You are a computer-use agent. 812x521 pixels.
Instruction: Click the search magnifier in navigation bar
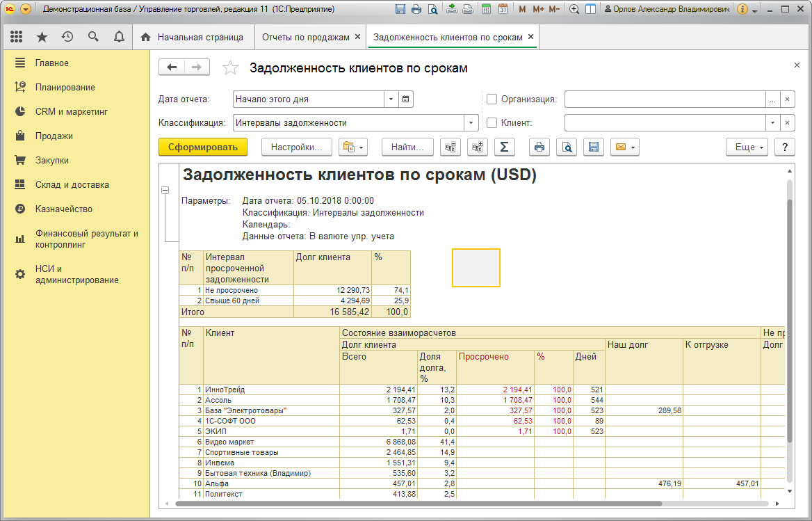pos(93,37)
